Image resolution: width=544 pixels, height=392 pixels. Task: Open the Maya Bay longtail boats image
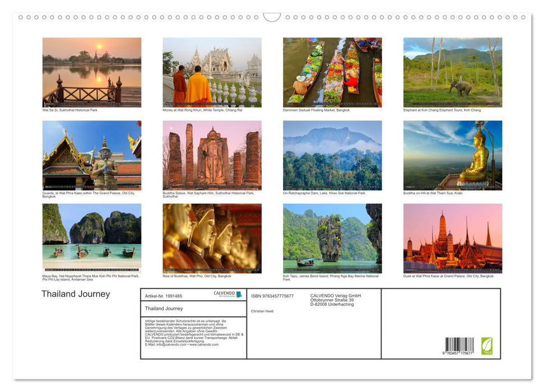[x=92, y=237]
